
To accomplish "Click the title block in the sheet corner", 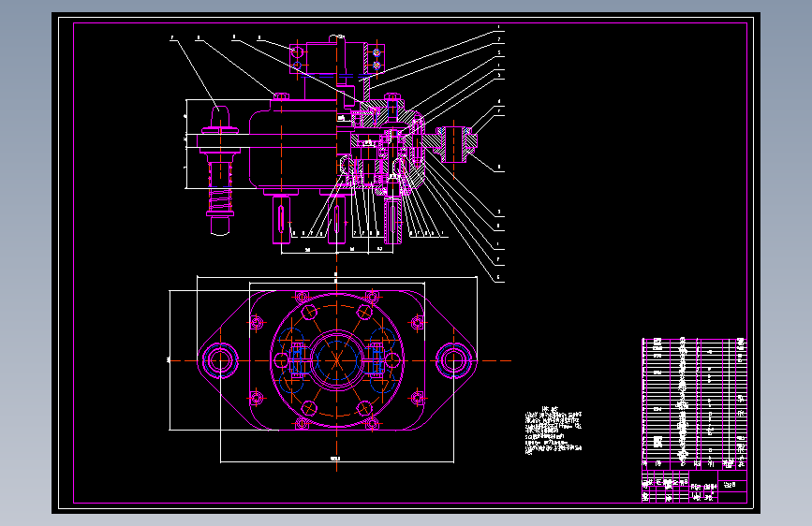I will [x=694, y=486].
